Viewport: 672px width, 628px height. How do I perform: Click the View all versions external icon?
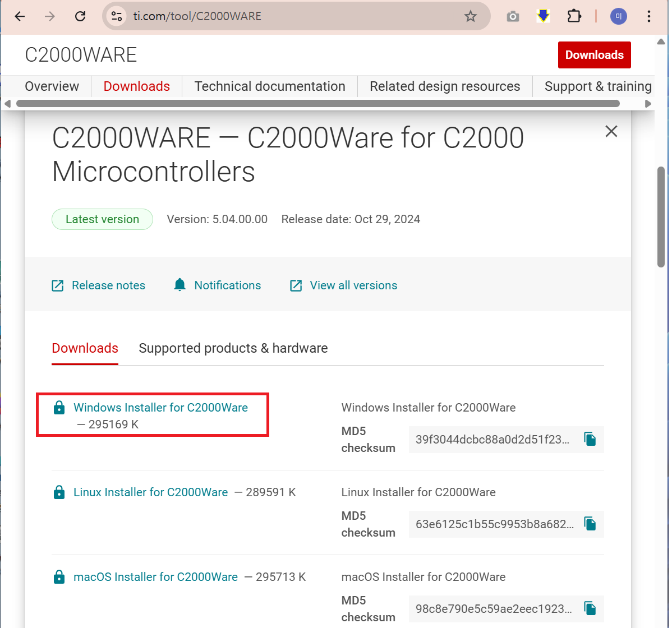point(296,286)
